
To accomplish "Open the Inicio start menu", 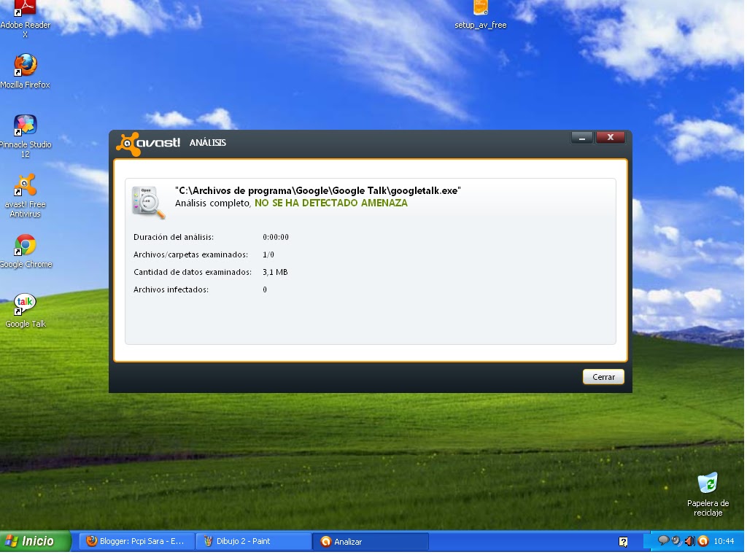I will pyautogui.click(x=35, y=542).
